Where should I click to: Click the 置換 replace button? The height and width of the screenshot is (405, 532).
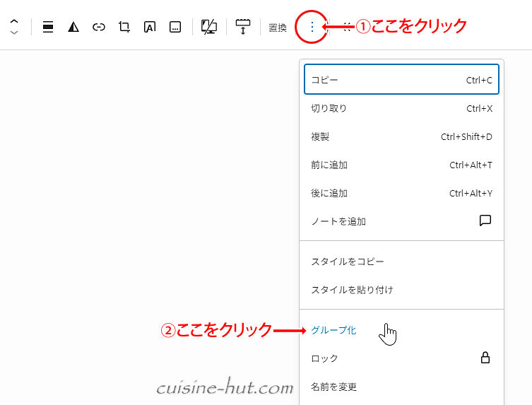pos(278,28)
